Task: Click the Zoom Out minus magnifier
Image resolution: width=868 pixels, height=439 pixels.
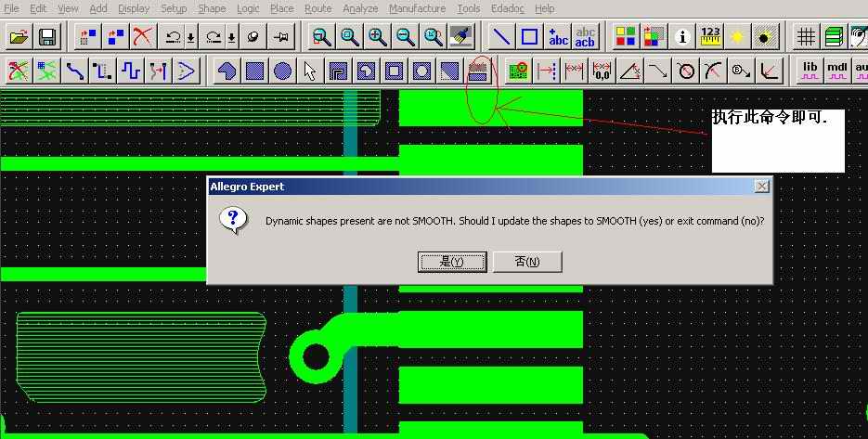Action: coord(405,37)
